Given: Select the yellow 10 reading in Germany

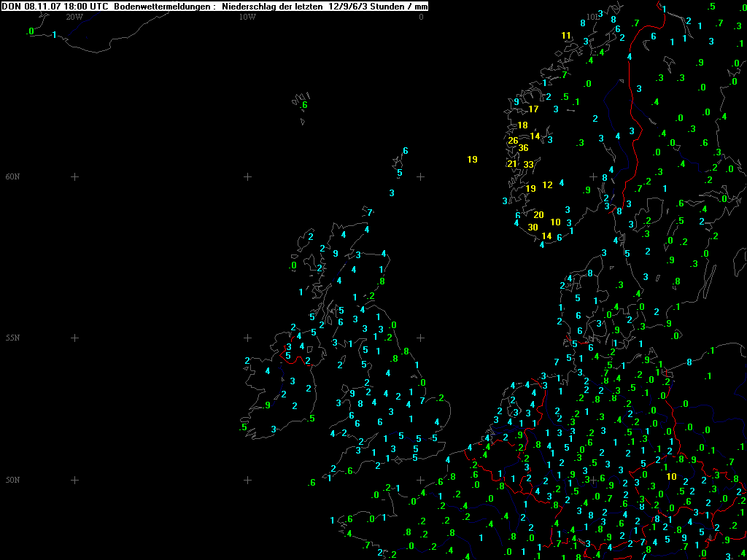Looking at the screenshot, I should 671,477.
